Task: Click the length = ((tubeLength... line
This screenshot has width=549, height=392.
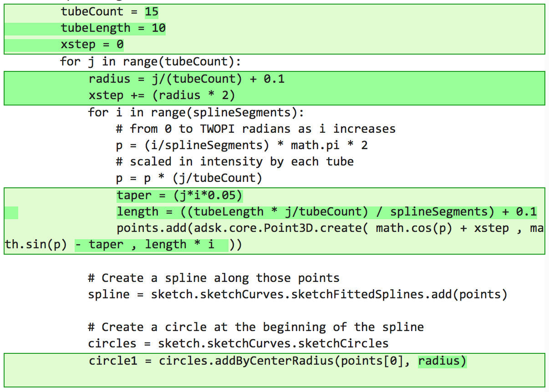Action: click(x=327, y=212)
